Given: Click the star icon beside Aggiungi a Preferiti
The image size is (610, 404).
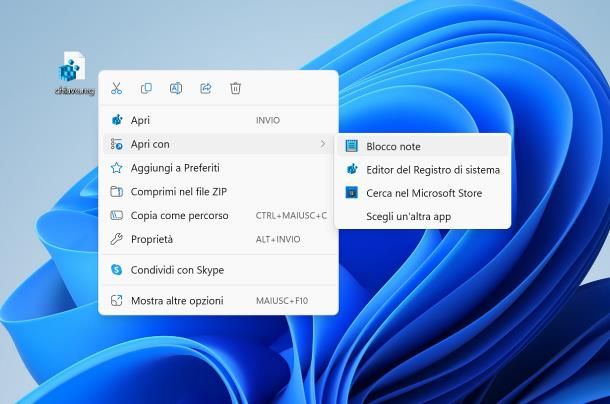Looking at the screenshot, I should click(116, 168).
